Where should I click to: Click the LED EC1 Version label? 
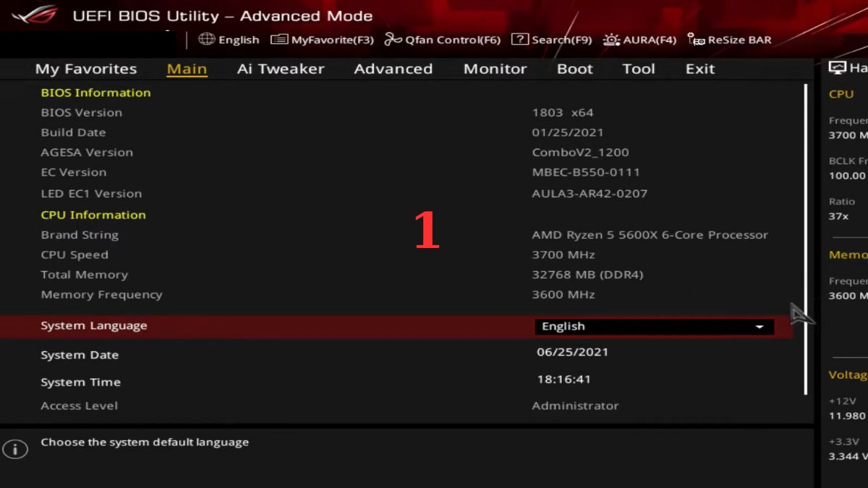91,194
